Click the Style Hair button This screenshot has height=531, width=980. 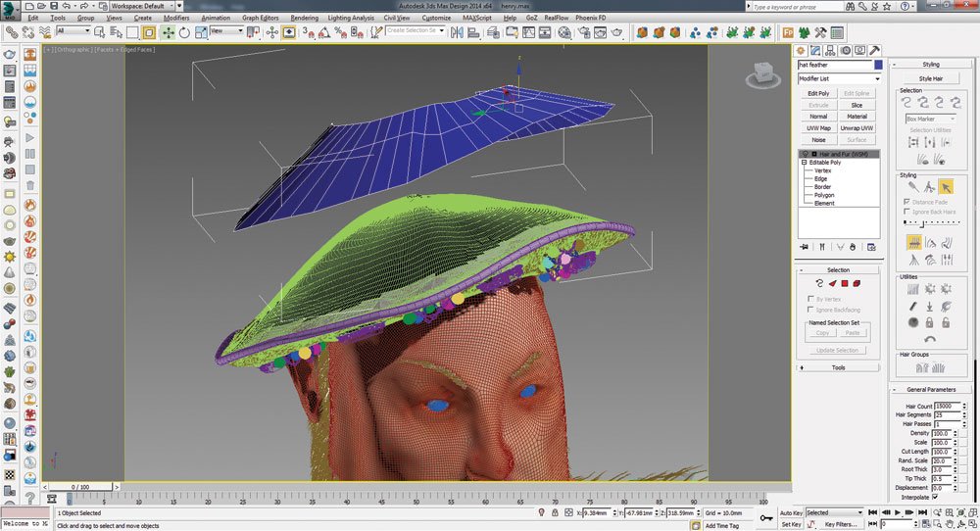931,78
